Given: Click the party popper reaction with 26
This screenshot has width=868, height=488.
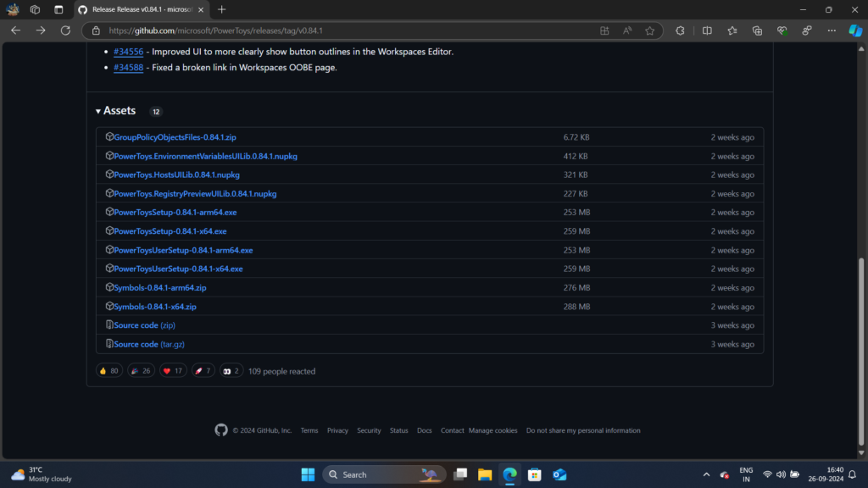Looking at the screenshot, I should coord(141,371).
